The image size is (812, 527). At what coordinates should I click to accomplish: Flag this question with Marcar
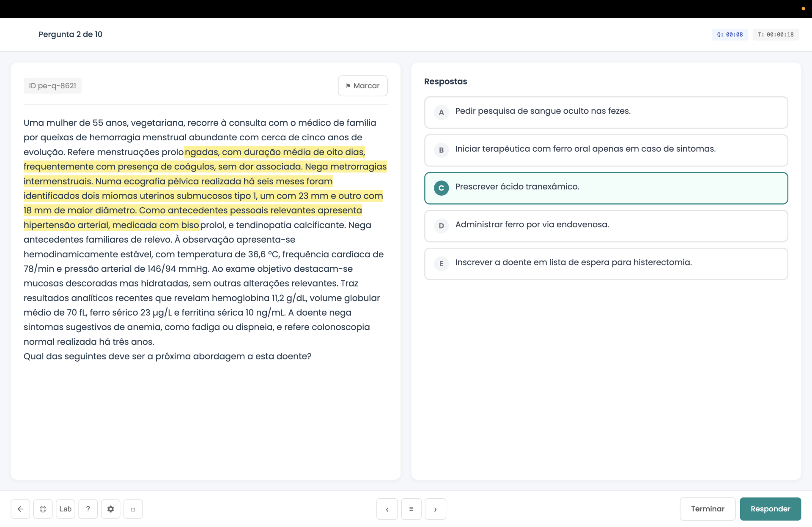(x=362, y=86)
